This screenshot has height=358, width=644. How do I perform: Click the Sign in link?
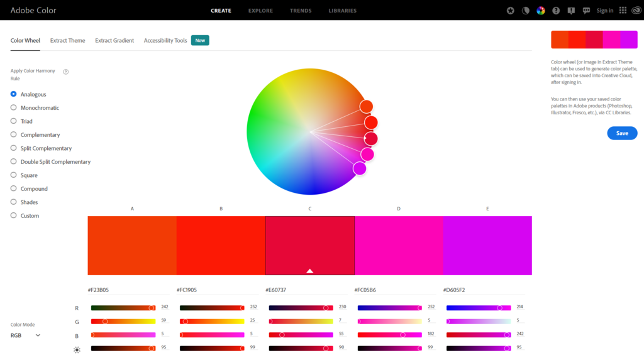604,11
